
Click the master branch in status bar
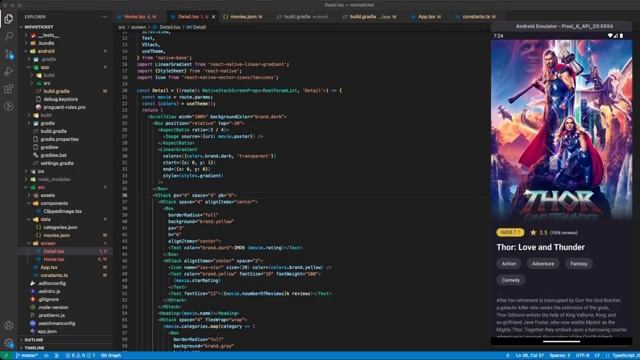[x=27, y=356]
